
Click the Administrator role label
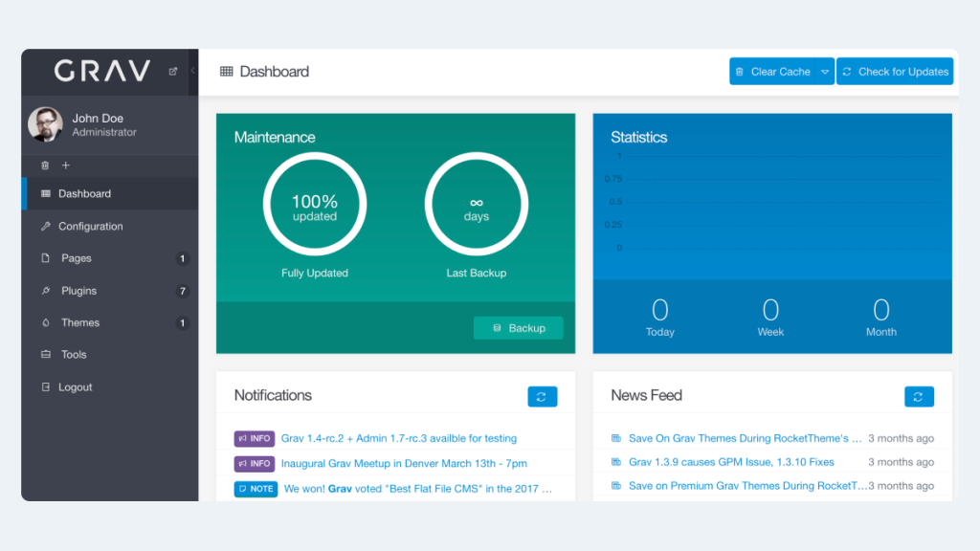pyautogui.click(x=103, y=132)
